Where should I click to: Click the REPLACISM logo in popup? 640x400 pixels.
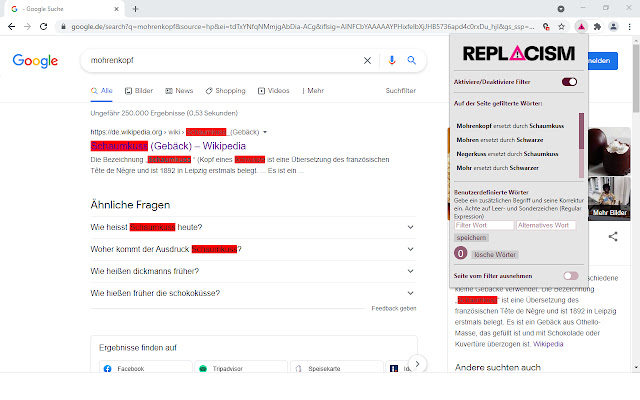518,53
